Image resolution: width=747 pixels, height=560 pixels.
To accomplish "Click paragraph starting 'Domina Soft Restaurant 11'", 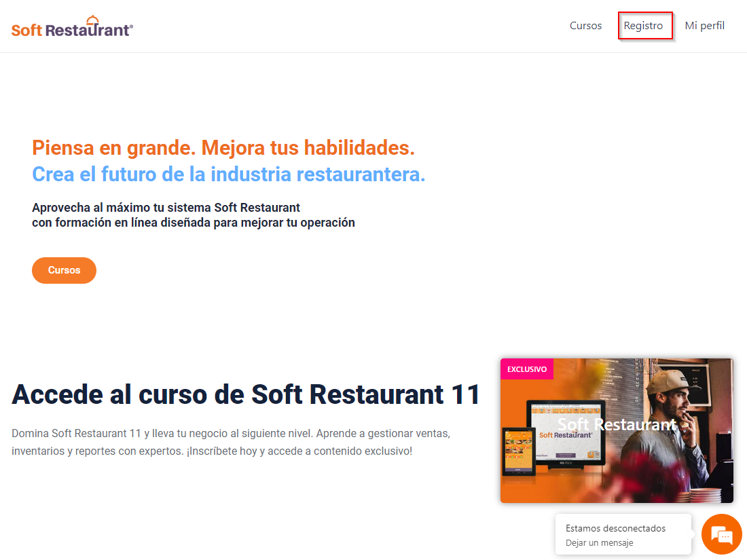I will (231, 442).
